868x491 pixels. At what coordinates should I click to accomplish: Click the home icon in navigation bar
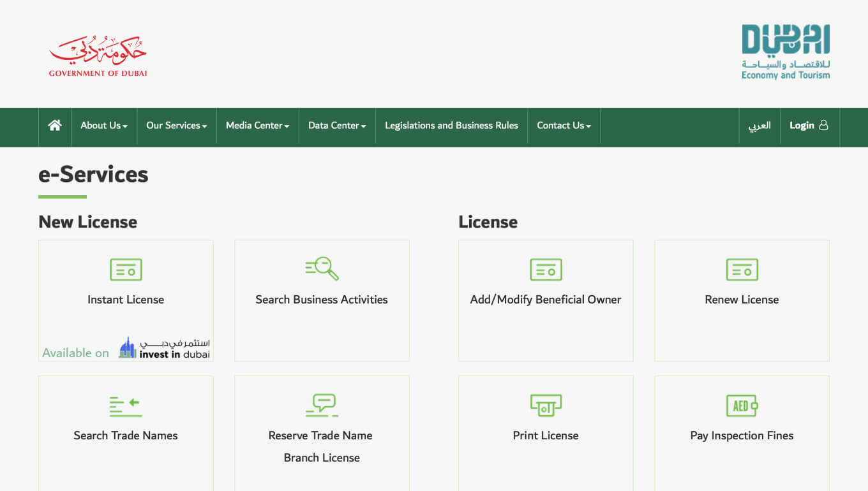(55, 126)
